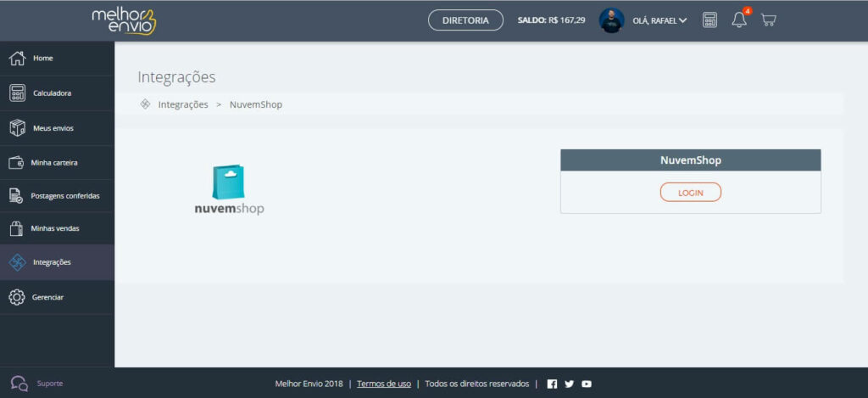The width and height of the screenshot is (868, 398).
Task: Visit the Facebook page via footer icon
Action: pos(552,384)
